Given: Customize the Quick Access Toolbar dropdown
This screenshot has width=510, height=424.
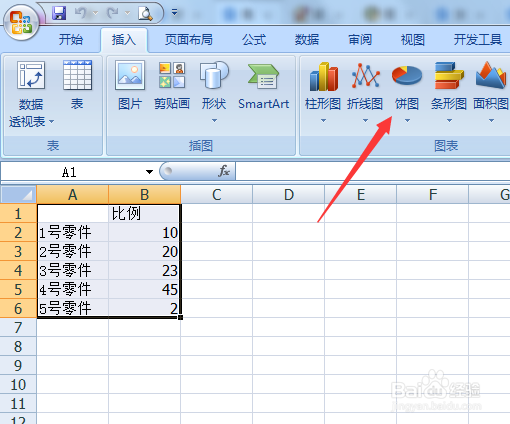Looking at the screenshot, I should [x=174, y=13].
